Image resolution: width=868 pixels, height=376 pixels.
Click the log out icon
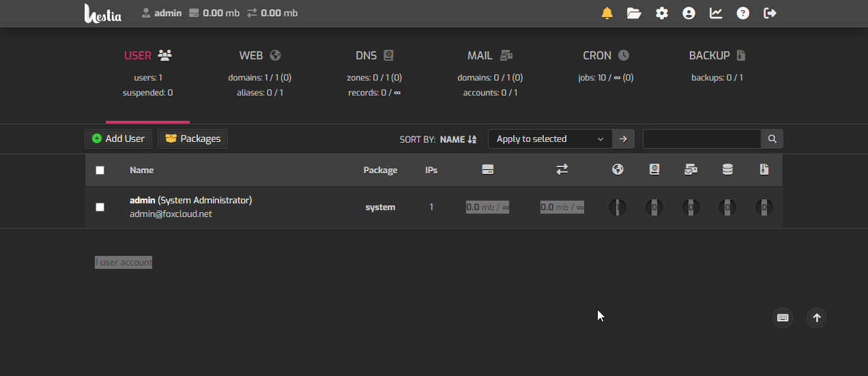point(770,13)
